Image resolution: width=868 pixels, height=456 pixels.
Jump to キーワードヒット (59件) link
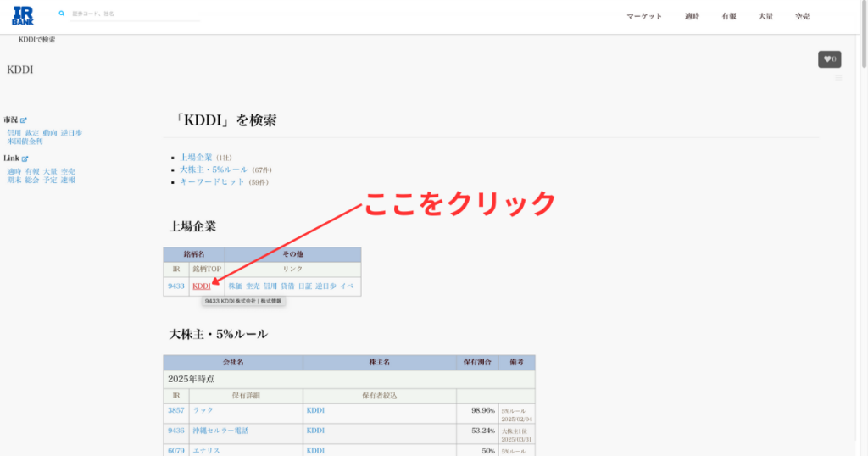point(212,182)
